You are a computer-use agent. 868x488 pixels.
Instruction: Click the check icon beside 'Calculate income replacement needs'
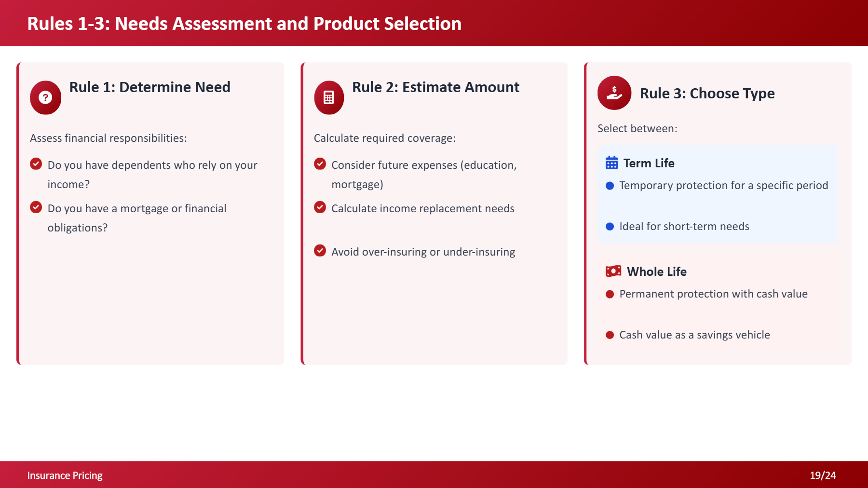click(320, 207)
